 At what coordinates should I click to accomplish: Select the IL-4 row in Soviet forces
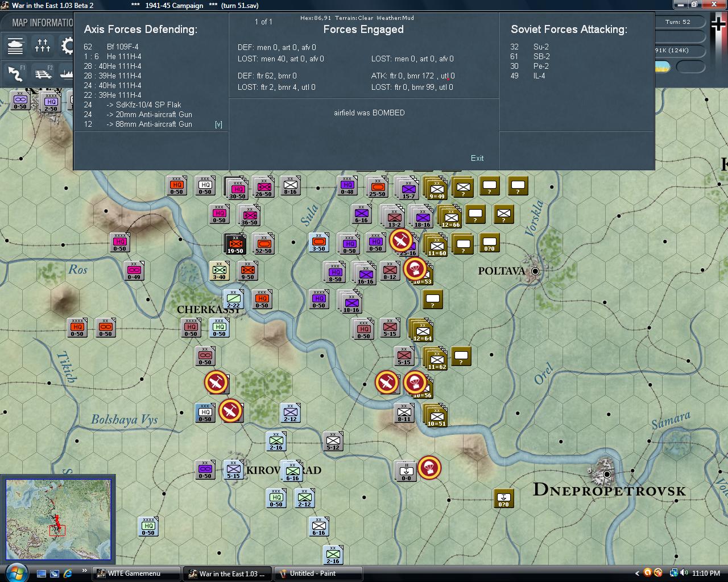pos(528,76)
